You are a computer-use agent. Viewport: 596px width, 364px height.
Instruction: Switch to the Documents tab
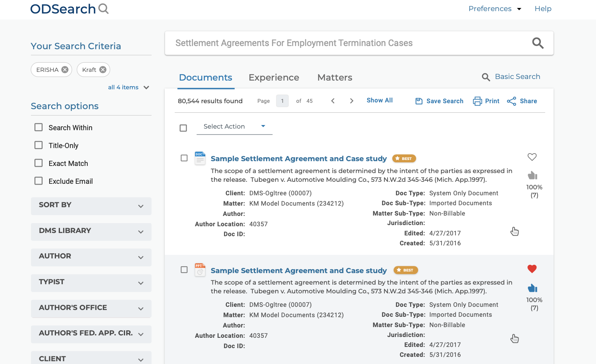tap(206, 77)
